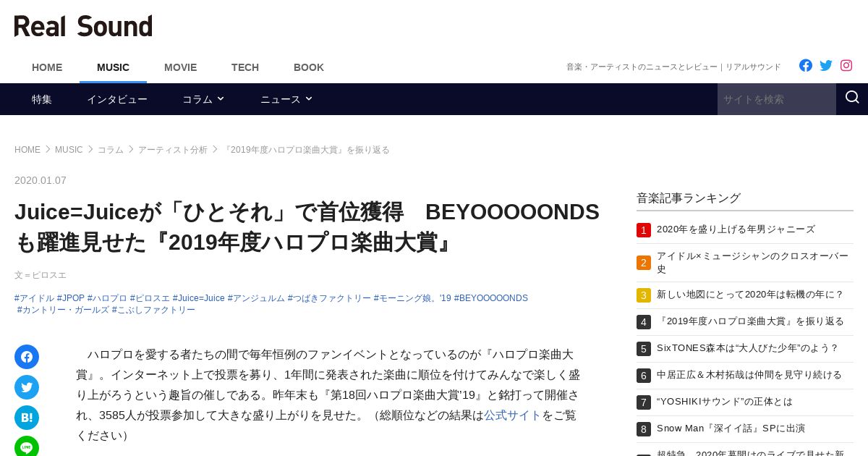
Task: Expand the ニュース dropdown menu
Action: pos(286,99)
